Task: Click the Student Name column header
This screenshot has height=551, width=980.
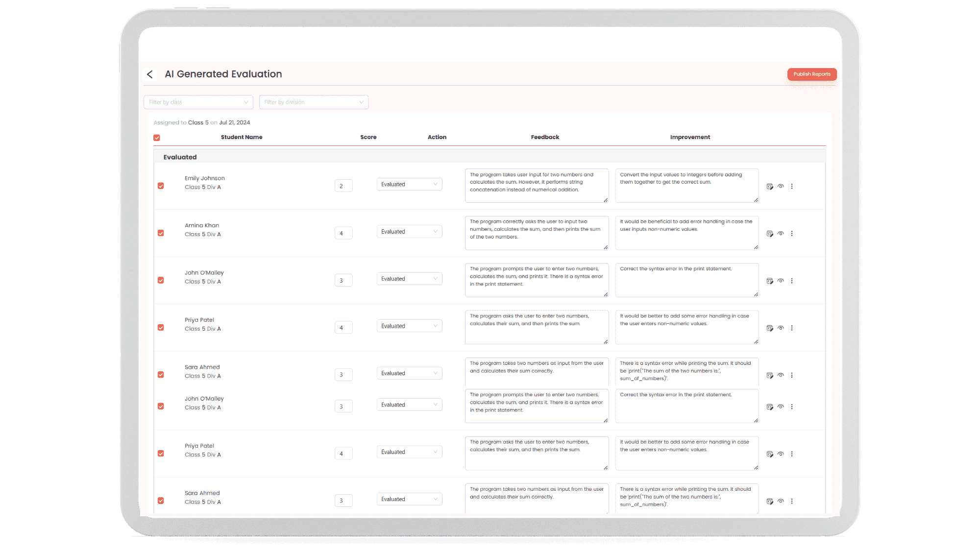Action: click(242, 137)
